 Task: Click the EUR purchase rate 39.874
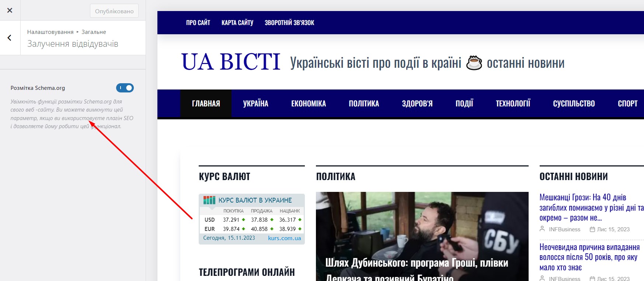tap(231, 229)
